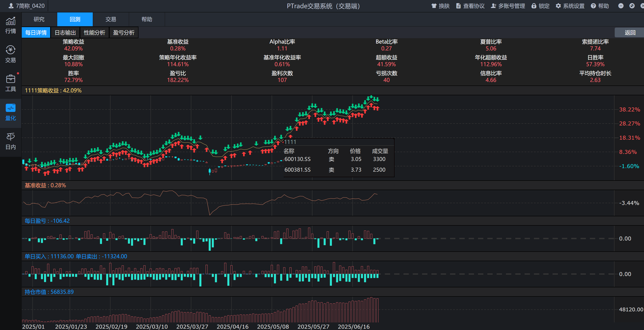Select the 日志输出 sub-tab
Viewport: 644px width, 330px height.
click(x=65, y=32)
